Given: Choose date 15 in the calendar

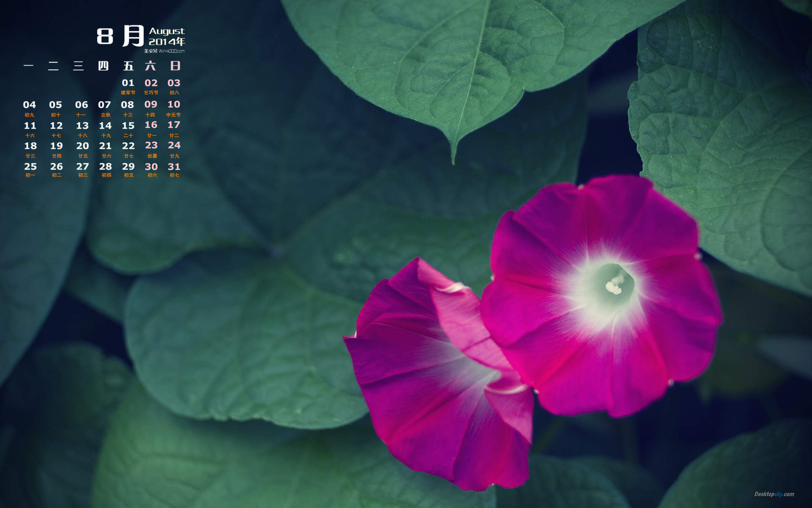Looking at the screenshot, I should pyautogui.click(x=128, y=126).
